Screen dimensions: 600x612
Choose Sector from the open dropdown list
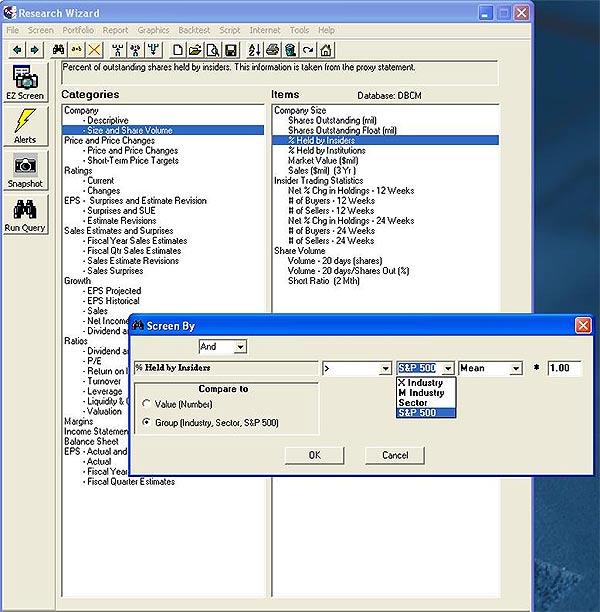(x=413, y=402)
